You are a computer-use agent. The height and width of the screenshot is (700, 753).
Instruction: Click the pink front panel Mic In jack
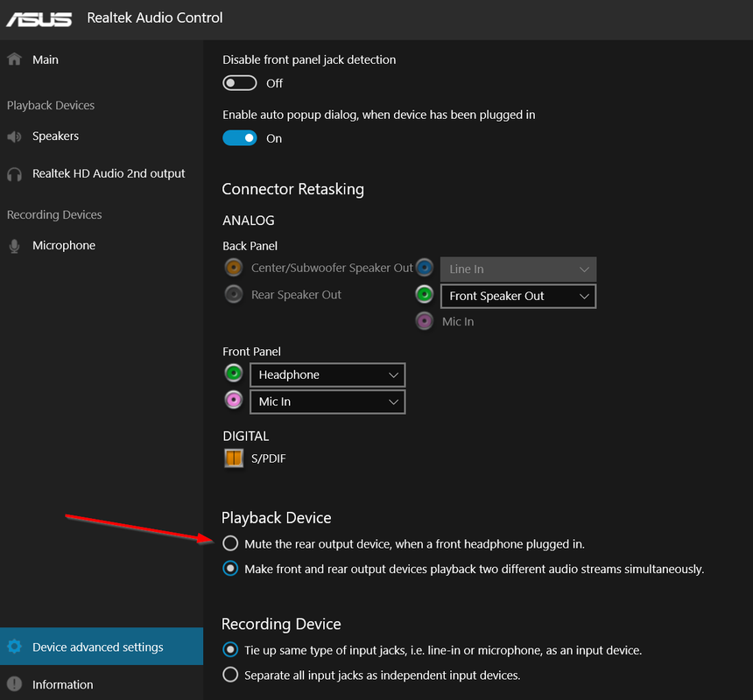(234, 400)
